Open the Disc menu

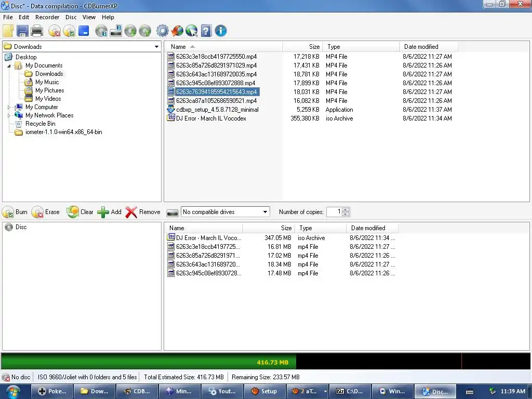[71, 17]
